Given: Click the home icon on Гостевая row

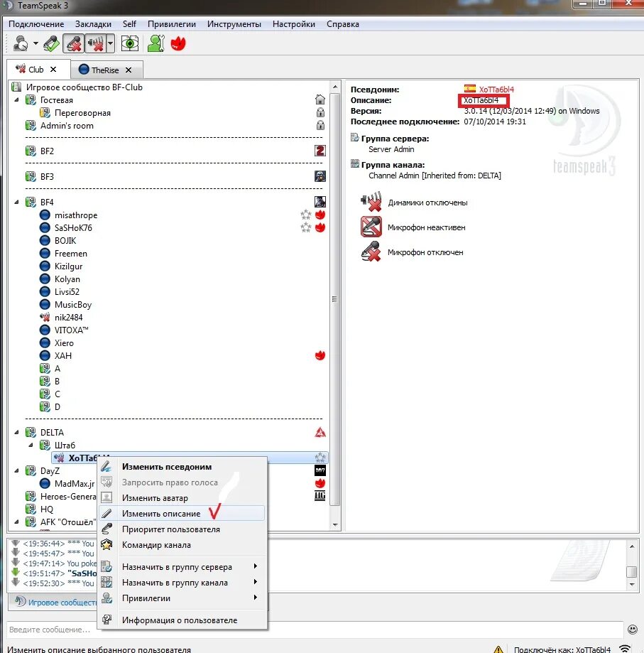Looking at the screenshot, I should (x=320, y=99).
